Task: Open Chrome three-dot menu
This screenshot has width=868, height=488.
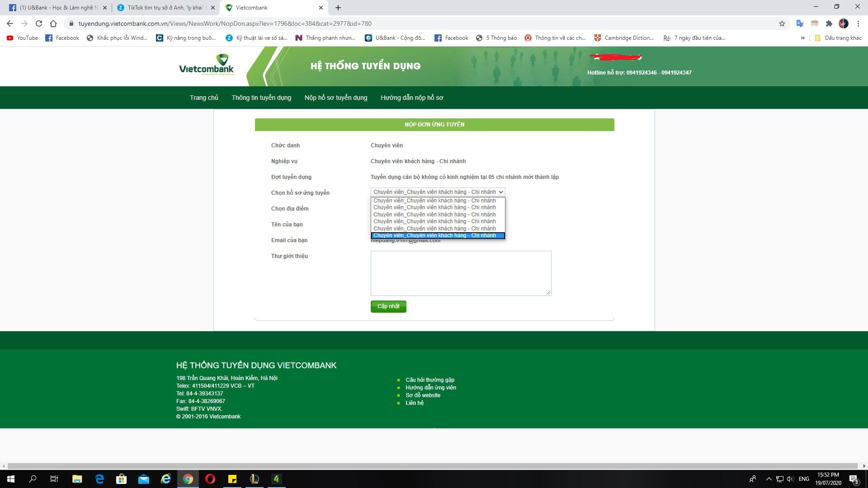Action: tap(858, 23)
